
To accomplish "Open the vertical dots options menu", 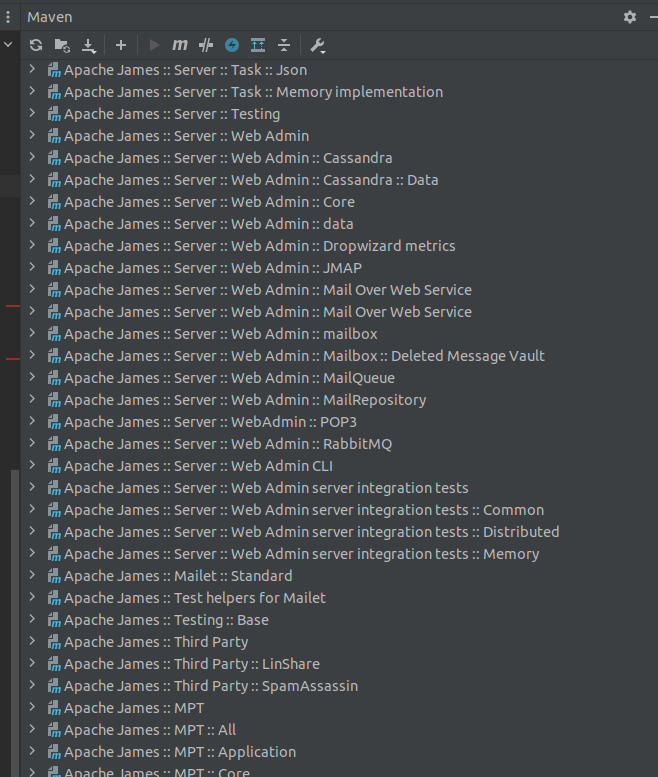I will 8,17.
